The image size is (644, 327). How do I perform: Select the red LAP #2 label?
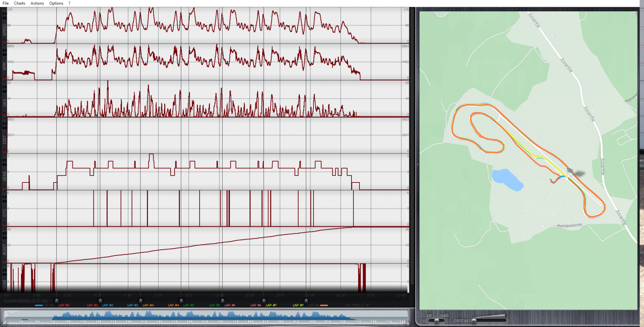[64, 305]
